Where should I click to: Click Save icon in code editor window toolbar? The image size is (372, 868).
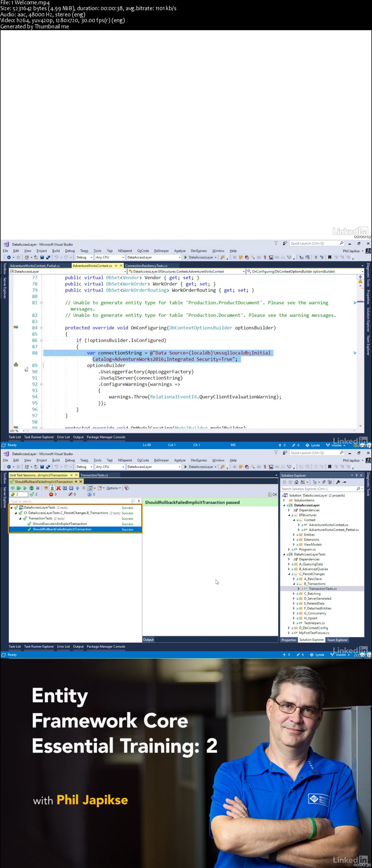[x=42, y=257]
